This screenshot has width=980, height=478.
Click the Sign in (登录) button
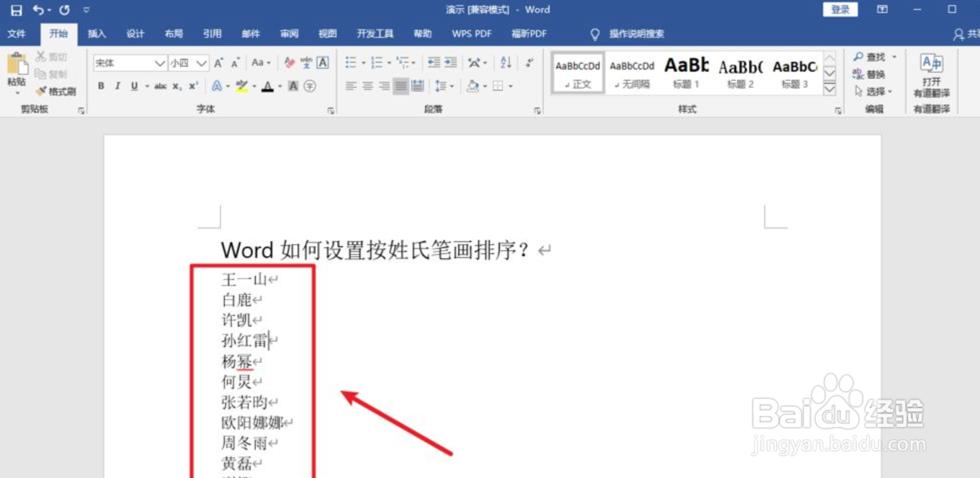pos(840,9)
